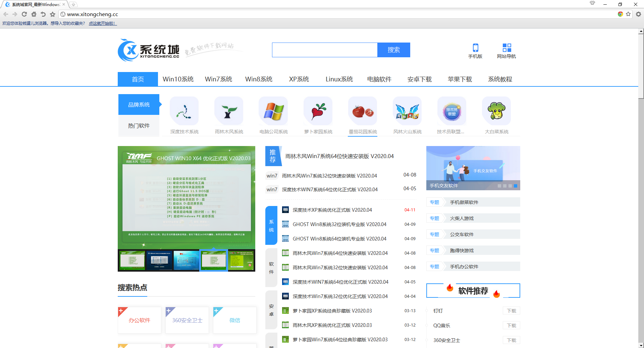Open 公交车软件 topic link
The width and height of the screenshot is (644, 348).
point(462,234)
